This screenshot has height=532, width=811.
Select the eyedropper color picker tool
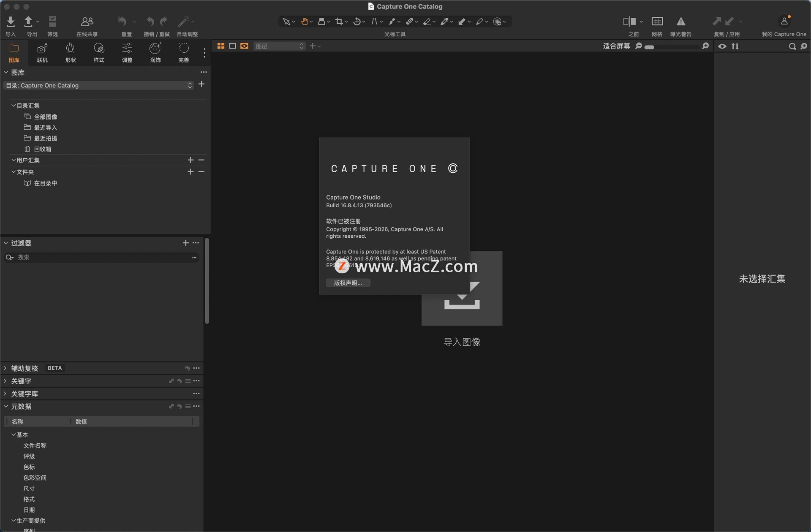point(444,22)
